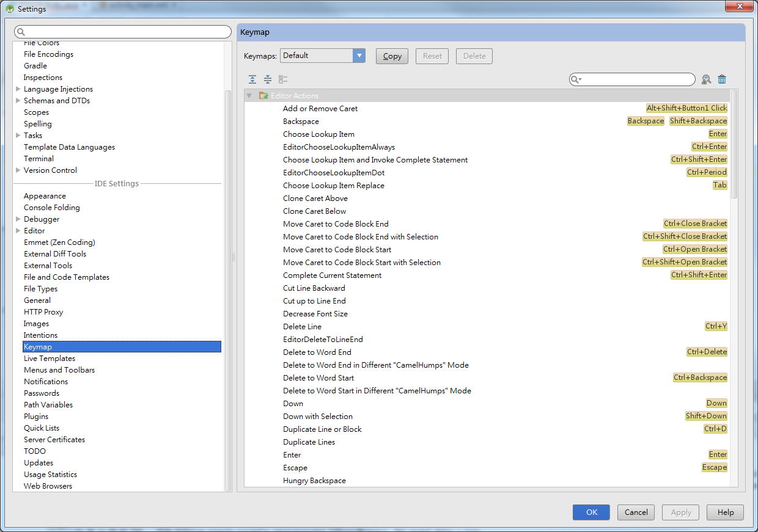Collapse Editor Actions using its disclosure arrow
The height and width of the screenshot is (532, 758).
249,95
